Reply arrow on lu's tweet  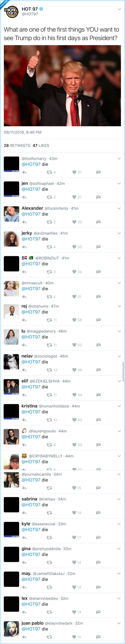point(24,345)
